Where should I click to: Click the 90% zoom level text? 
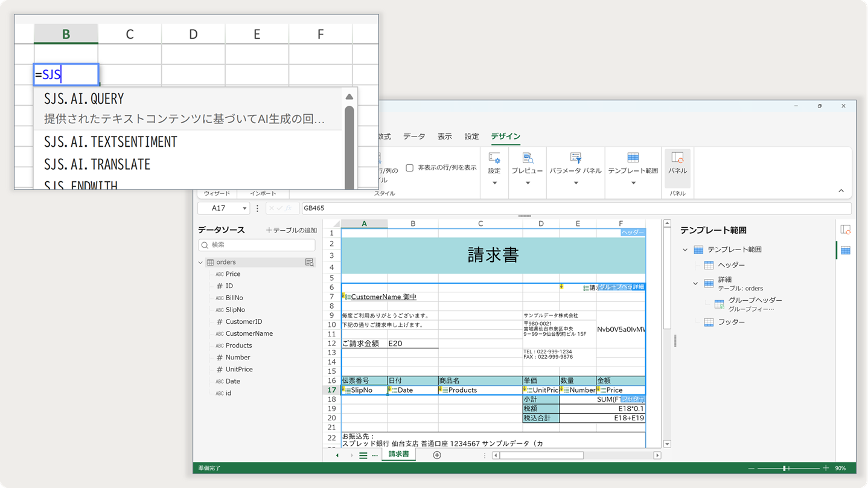click(840, 469)
